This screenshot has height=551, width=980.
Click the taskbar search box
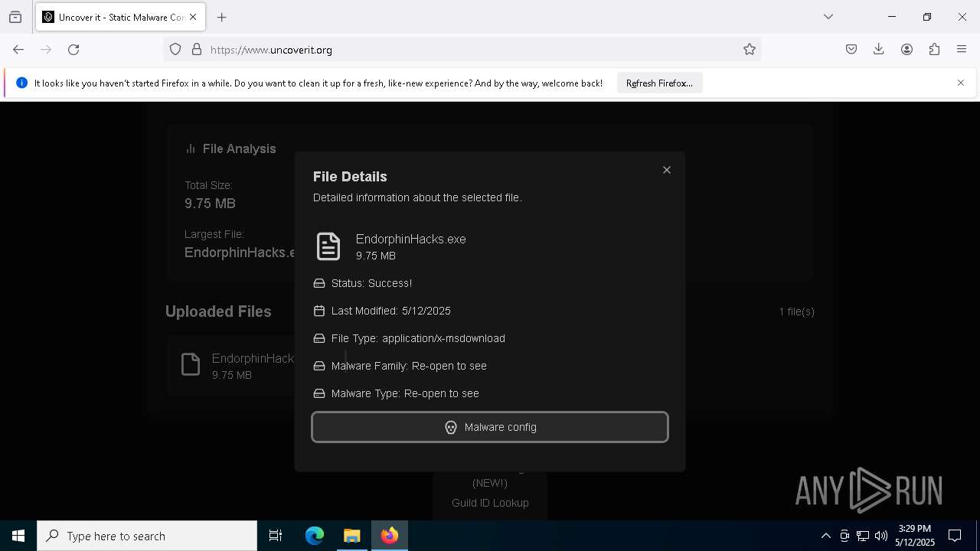[x=147, y=536]
